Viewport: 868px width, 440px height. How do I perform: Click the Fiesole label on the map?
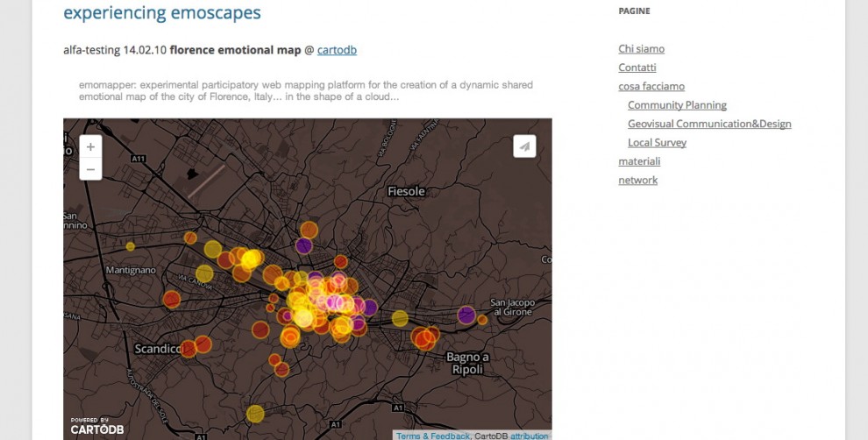[406, 191]
